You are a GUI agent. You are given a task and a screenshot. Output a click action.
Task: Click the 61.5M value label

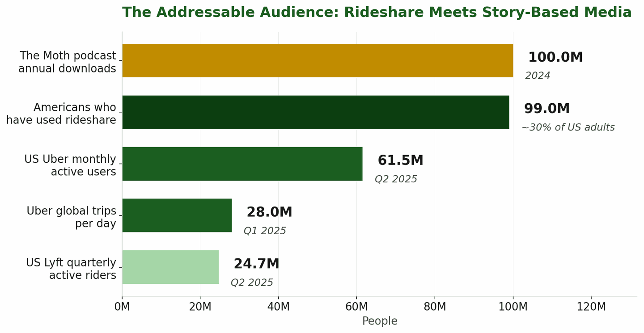(x=400, y=161)
